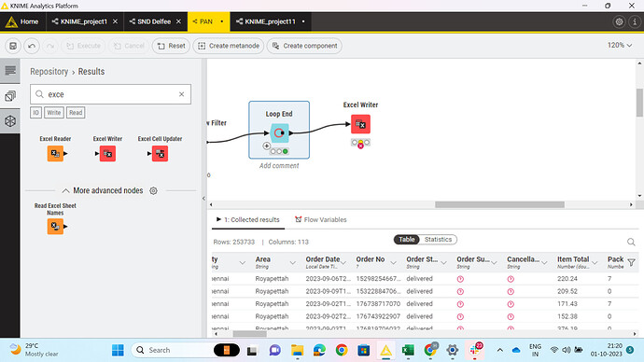Viewport: 644px width, 362px height.
Task: Toggle the IO tag filter
Action: 35,113
